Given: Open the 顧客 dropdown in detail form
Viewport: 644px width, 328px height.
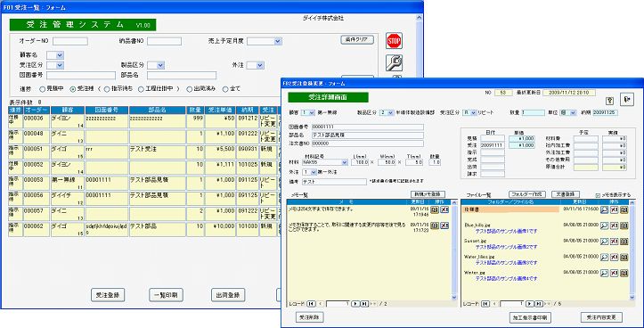Looking at the screenshot, I should click(312, 112).
